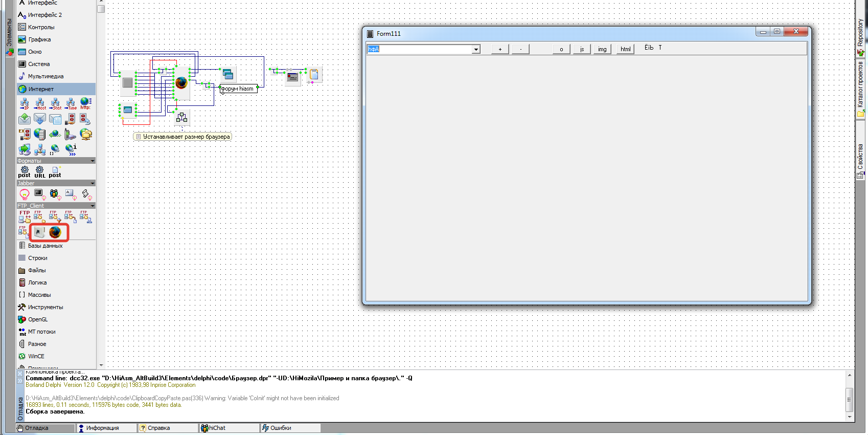Click the FTP client palette icon
The image size is (868, 435).
[x=24, y=216]
